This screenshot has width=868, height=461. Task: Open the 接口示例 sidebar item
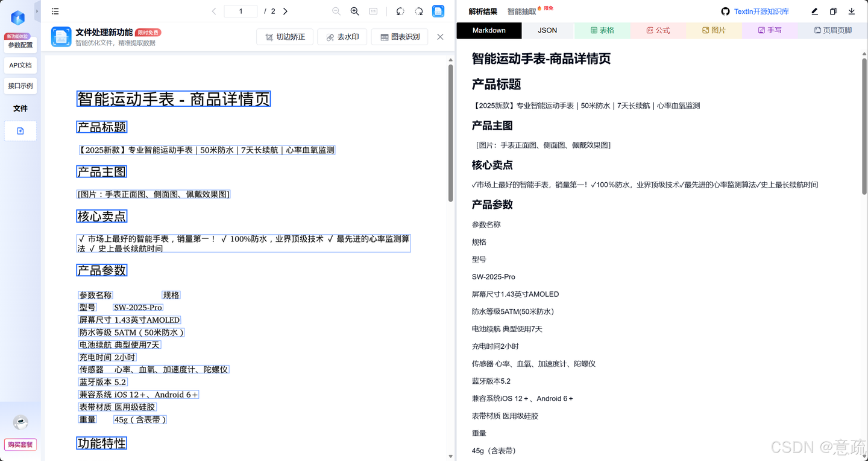tap(20, 86)
